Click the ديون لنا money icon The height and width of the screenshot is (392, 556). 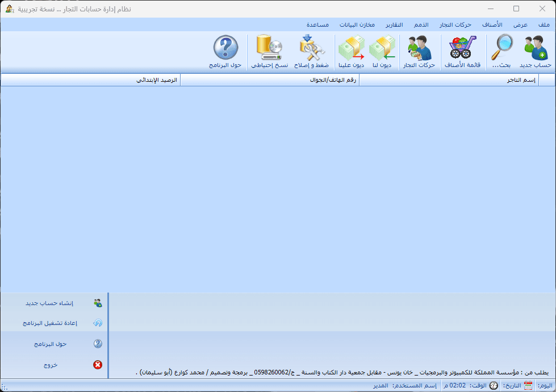tap(382, 48)
